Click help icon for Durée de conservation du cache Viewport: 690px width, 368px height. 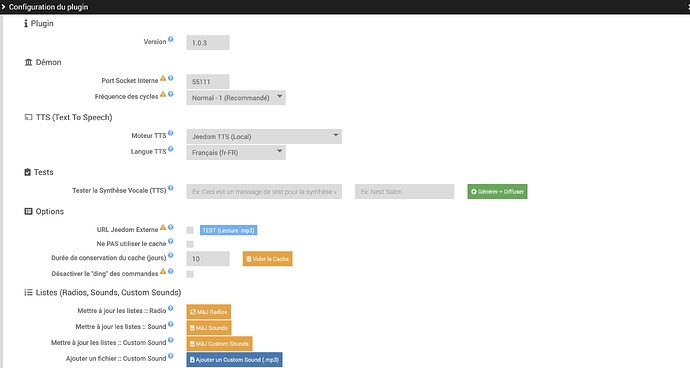point(171,255)
